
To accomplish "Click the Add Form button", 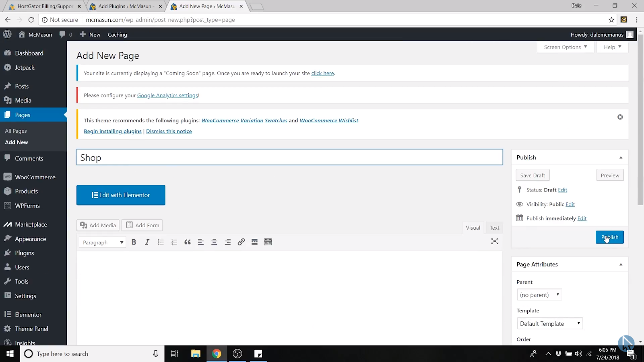I will [x=142, y=225].
